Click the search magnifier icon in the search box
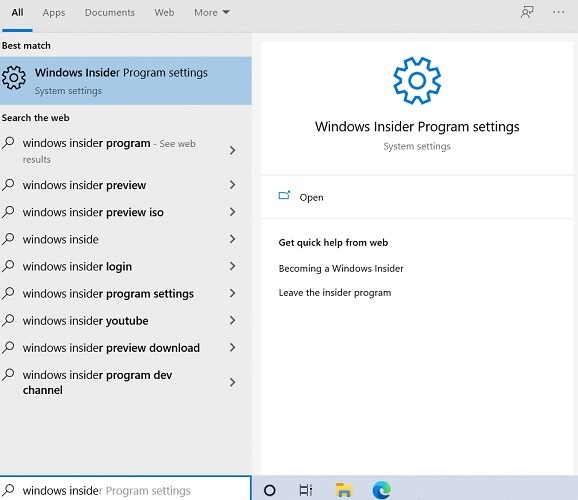Screen dimensions: 578x500 point(8,490)
